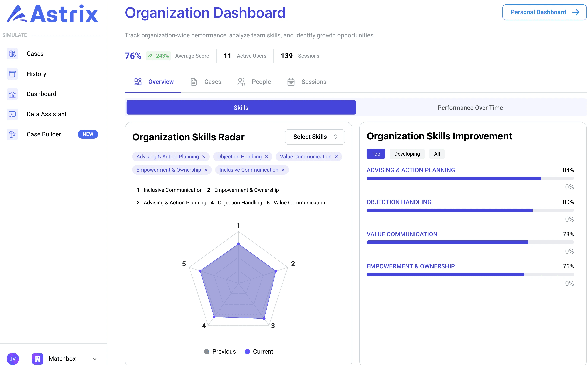Open the Sessions tab
Screen dimensions: 588x365
pyautogui.click(x=307, y=82)
